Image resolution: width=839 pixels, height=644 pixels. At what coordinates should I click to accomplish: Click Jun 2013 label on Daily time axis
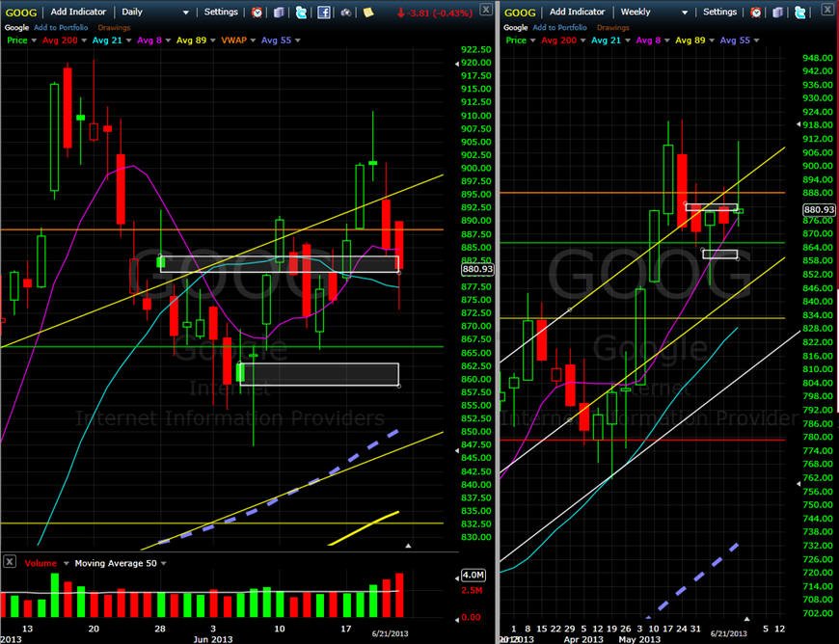point(213,639)
